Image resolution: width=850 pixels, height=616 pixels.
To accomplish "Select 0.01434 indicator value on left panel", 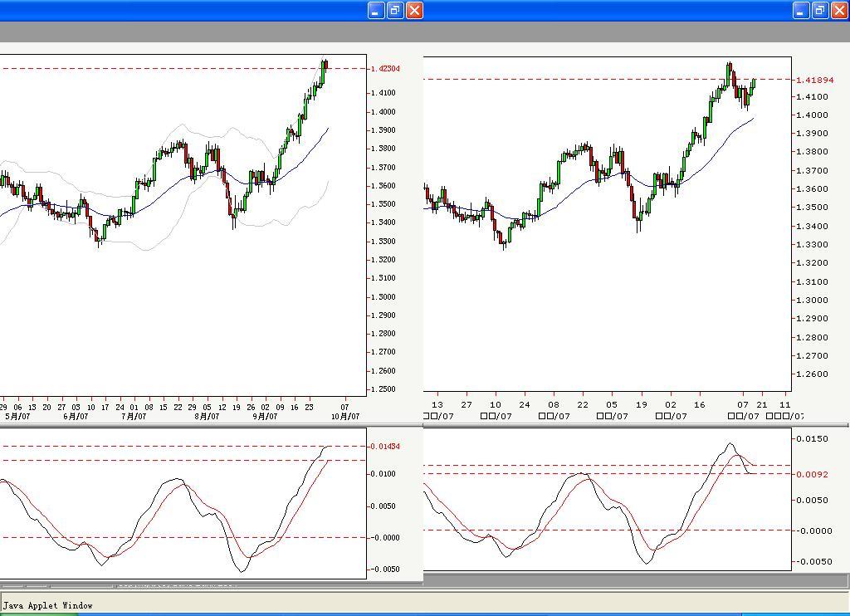I will [x=385, y=447].
